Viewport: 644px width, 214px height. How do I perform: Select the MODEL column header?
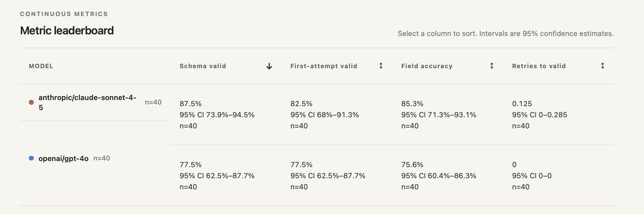pos(41,66)
